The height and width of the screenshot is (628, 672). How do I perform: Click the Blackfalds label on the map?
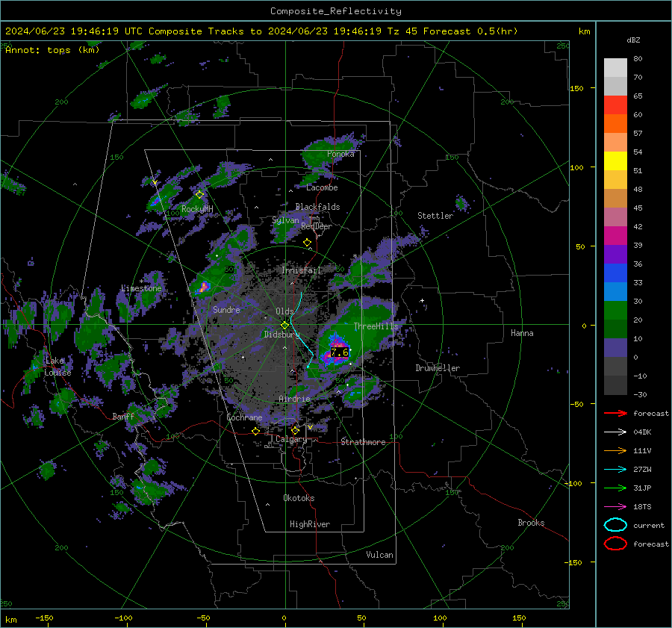click(x=317, y=207)
